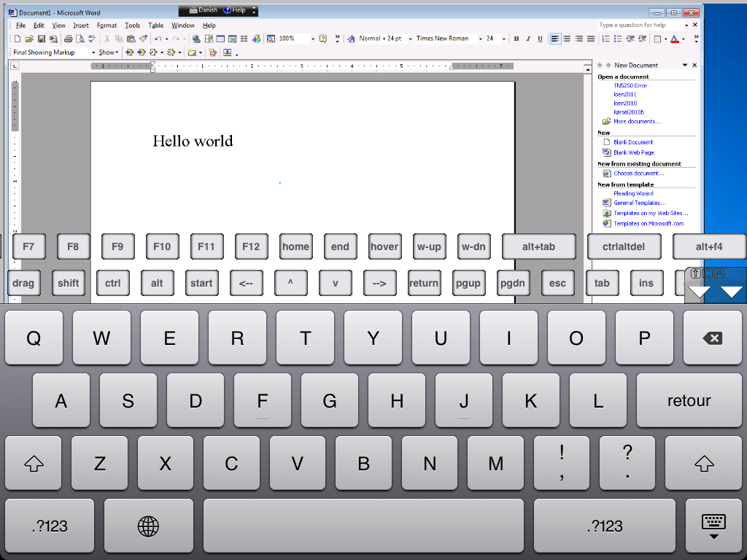The height and width of the screenshot is (560, 747).
Task: Apply red font color swatch
Action: 675,39
